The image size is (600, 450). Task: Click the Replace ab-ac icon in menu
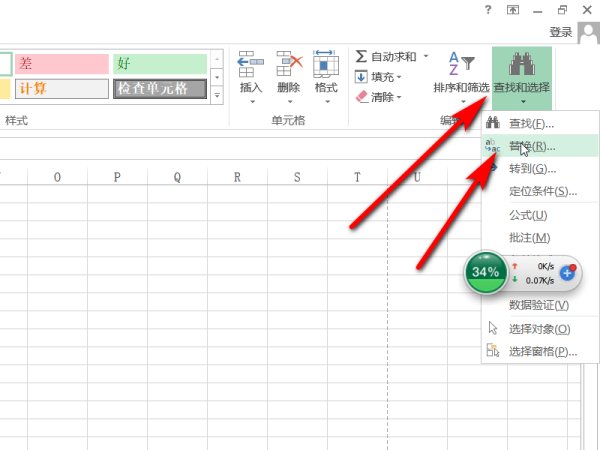(x=492, y=145)
